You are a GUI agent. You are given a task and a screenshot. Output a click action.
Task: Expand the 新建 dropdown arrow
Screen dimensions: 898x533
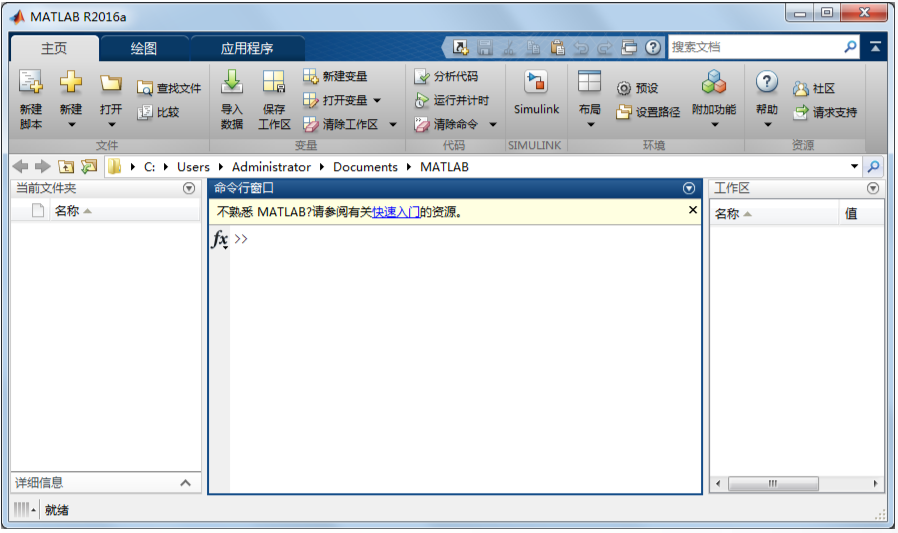(x=72, y=125)
